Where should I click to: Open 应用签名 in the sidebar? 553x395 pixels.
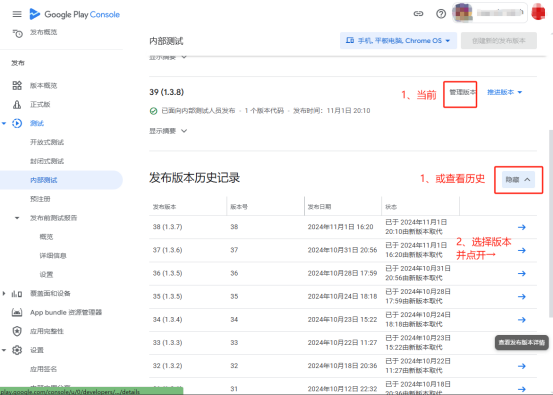click(43, 369)
